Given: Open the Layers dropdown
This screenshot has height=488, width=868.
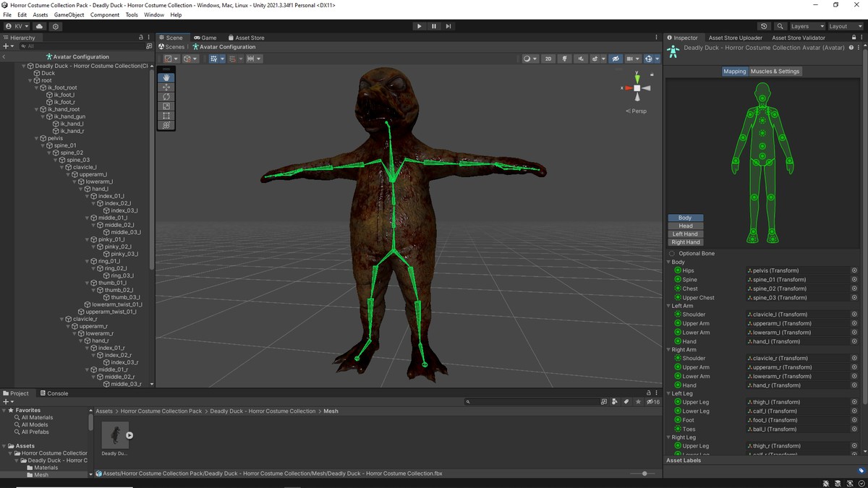Looking at the screenshot, I should coord(806,26).
